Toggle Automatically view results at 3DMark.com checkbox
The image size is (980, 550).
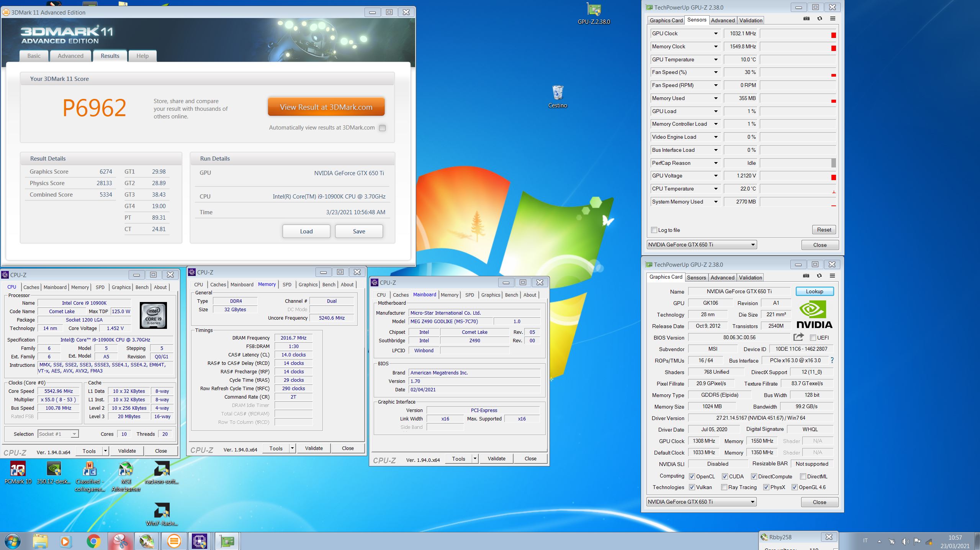[x=382, y=128]
